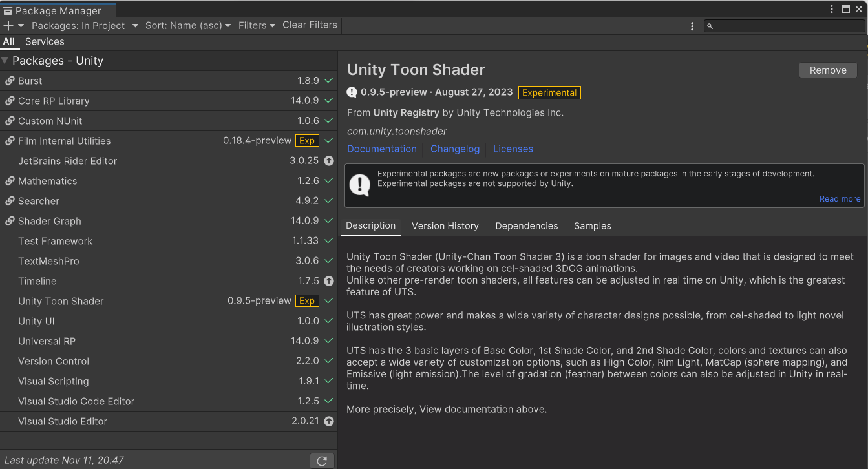Click the Exp badge on Film Internal Utilities

[x=307, y=141]
